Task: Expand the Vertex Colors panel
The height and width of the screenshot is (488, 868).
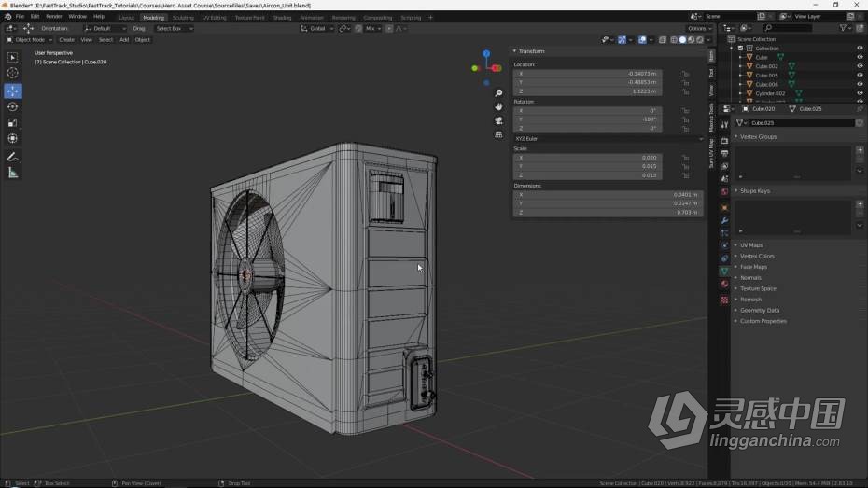Action: [x=757, y=257]
